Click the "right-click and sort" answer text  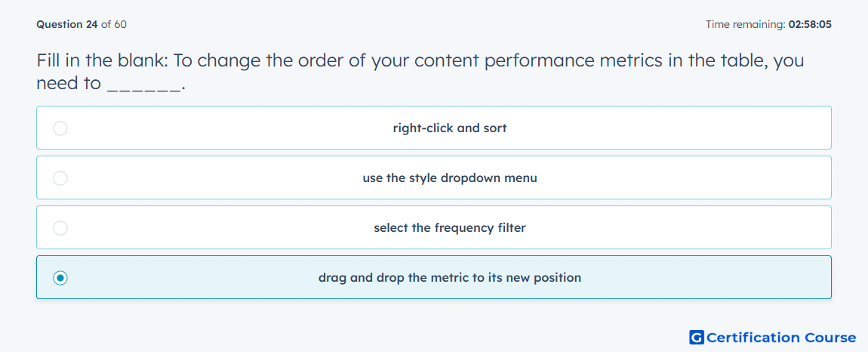pos(450,128)
